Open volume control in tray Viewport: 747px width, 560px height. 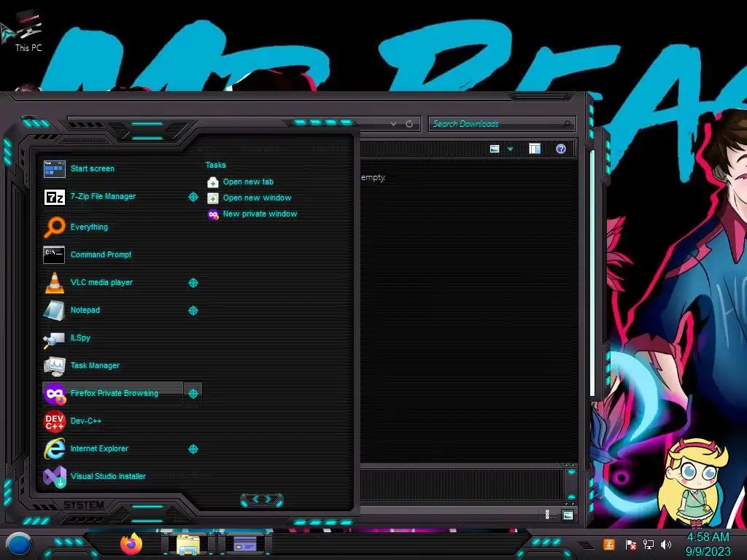pos(666,544)
